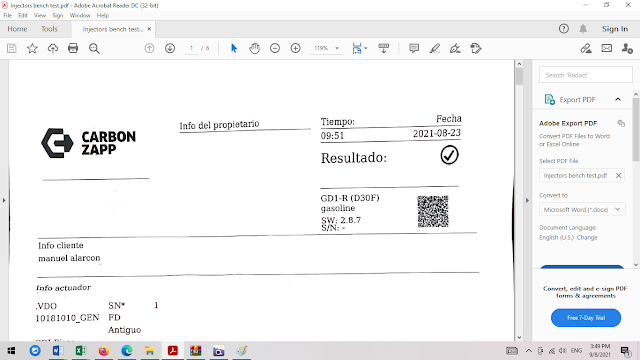
Task: Open the notifications bell
Action: coord(583,29)
